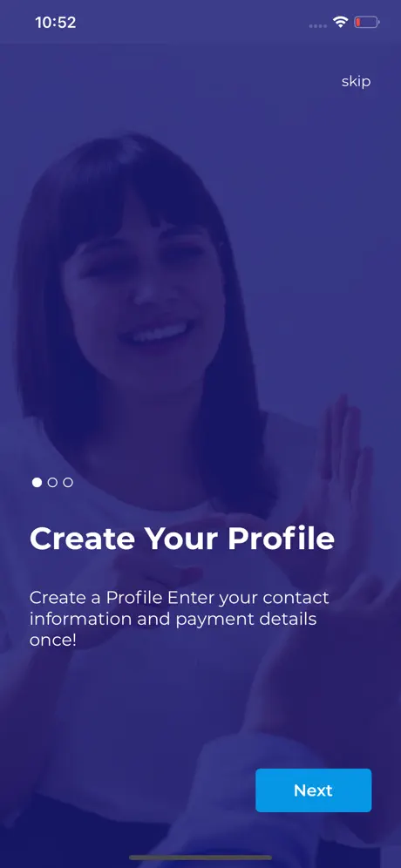Click the word Profile in the title

282,539
